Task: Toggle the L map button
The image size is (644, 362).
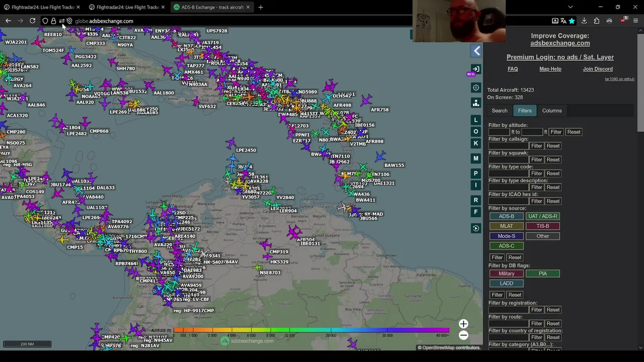Action: point(476,120)
